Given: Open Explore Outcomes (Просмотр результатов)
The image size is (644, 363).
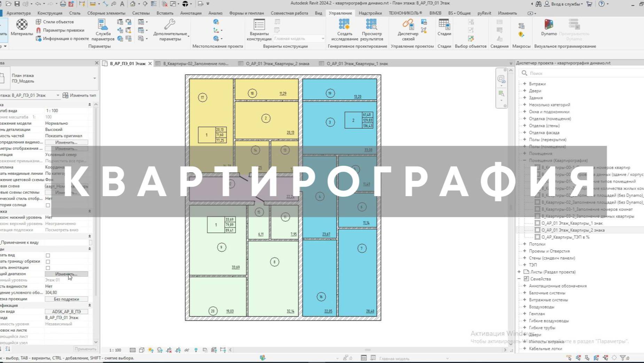Looking at the screenshot, I should (x=371, y=30).
